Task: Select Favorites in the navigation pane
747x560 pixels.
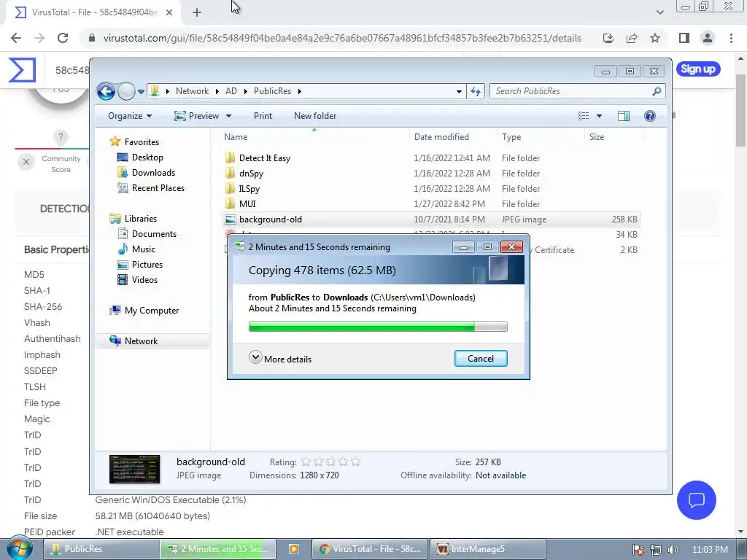Action: (x=142, y=142)
